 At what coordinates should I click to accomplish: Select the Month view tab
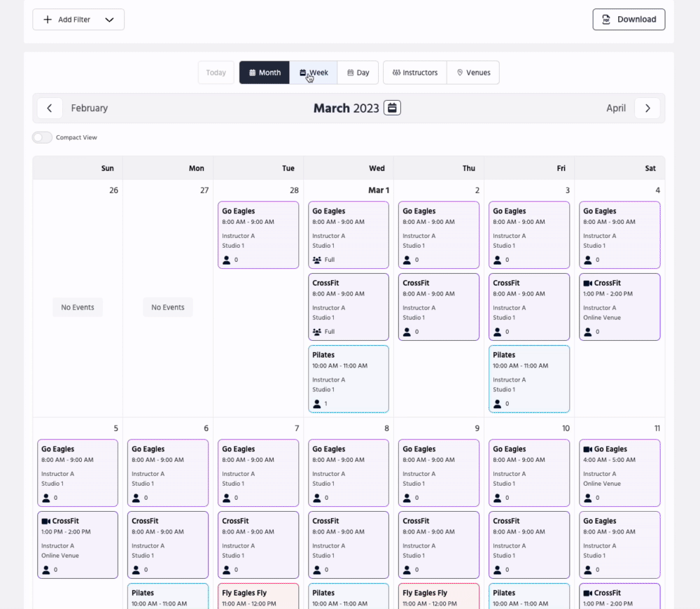pyautogui.click(x=265, y=73)
